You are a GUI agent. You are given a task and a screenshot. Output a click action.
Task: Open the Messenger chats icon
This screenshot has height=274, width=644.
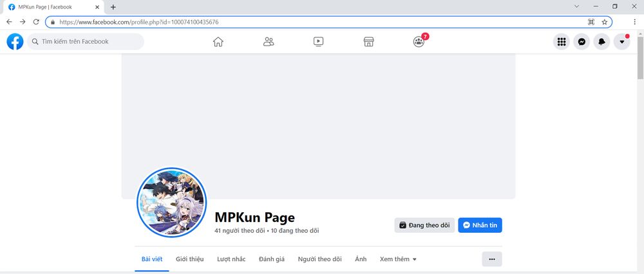click(582, 42)
